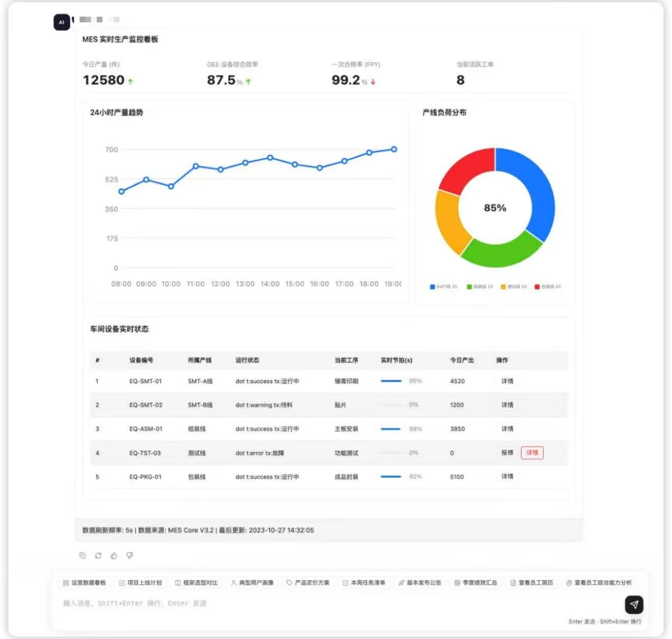
Task: Open 详情 for device EQ-PKG-01
Action: [507, 477]
